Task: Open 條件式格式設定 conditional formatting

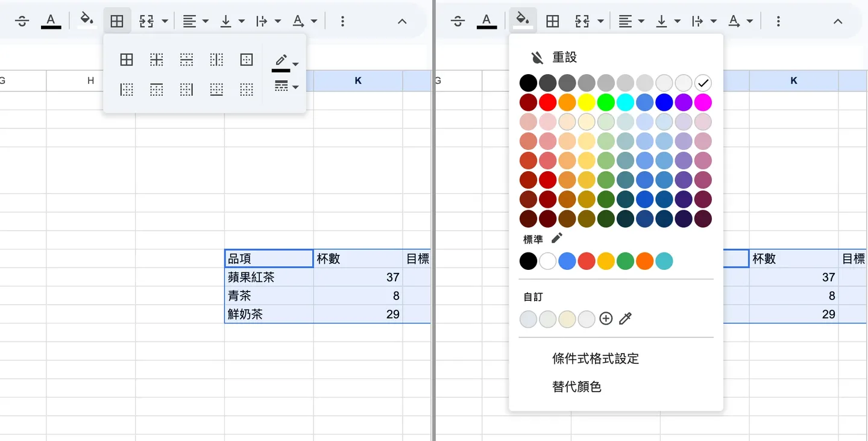Action: tap(596, 359)
